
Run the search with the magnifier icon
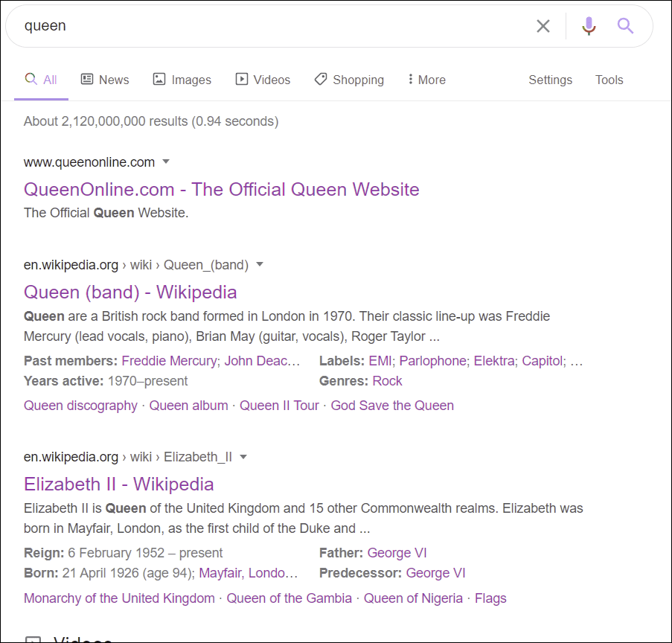coord(625,26)
